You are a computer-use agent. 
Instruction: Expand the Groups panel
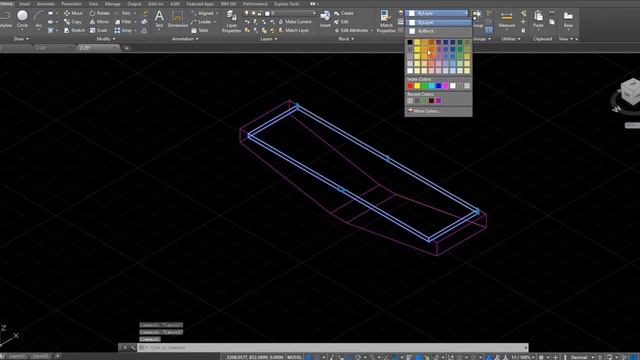tap(482, 39)
